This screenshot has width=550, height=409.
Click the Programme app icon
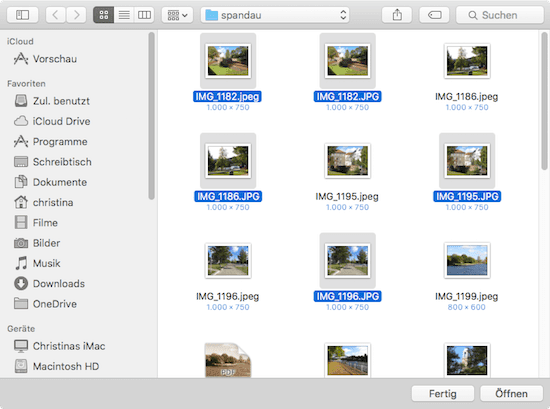coord(21,141)
